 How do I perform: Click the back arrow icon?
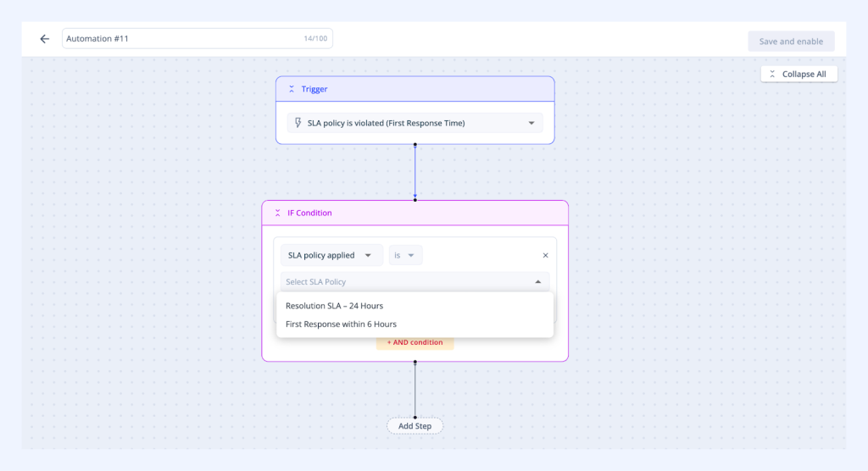pyautogui.click(x=44, y=39)
